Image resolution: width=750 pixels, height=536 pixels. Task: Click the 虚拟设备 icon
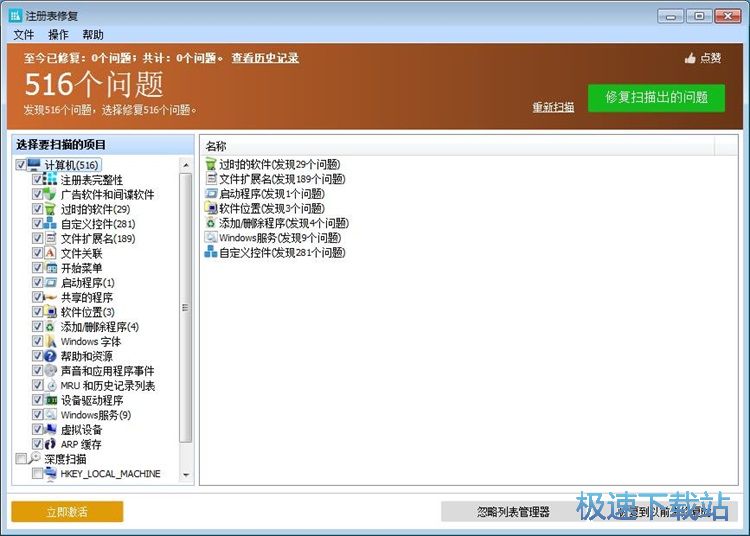tap(50, 429)
